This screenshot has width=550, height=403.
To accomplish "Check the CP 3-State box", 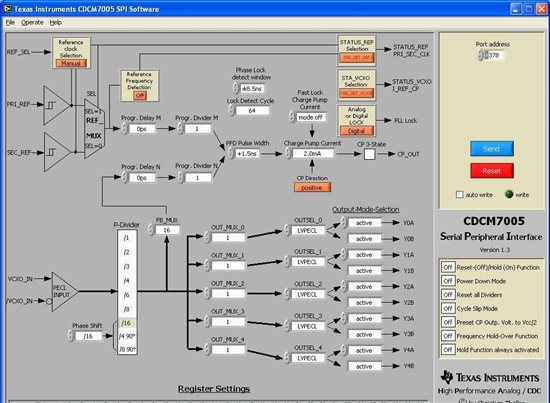I will 369,154.
